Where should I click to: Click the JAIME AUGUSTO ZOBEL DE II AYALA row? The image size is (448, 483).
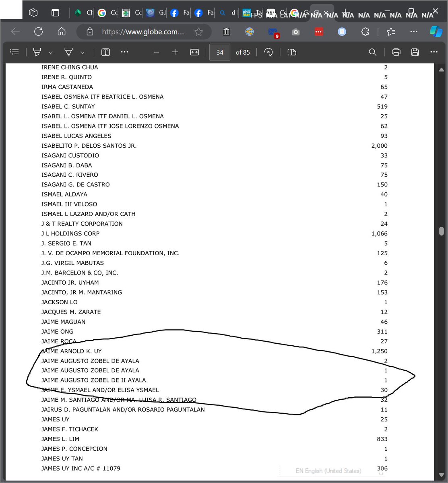point(215,380)
